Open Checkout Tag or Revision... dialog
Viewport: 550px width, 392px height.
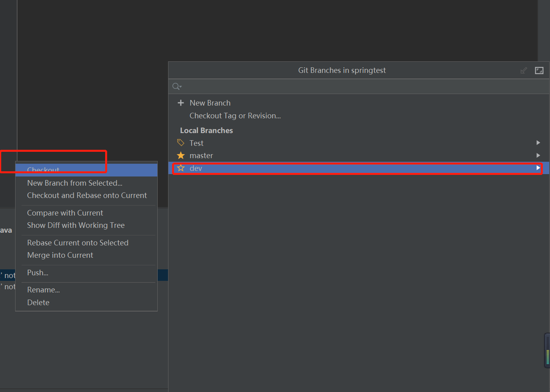(x=235, y=116)
